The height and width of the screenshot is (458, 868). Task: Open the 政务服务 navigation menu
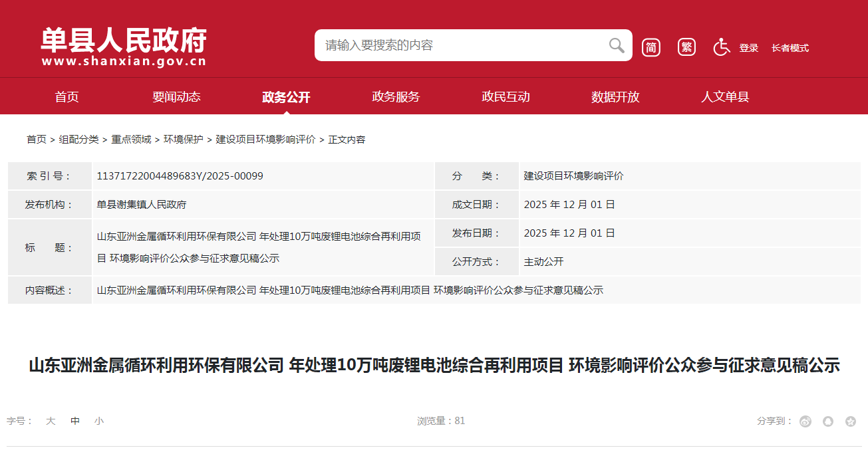tap(396, 97)
